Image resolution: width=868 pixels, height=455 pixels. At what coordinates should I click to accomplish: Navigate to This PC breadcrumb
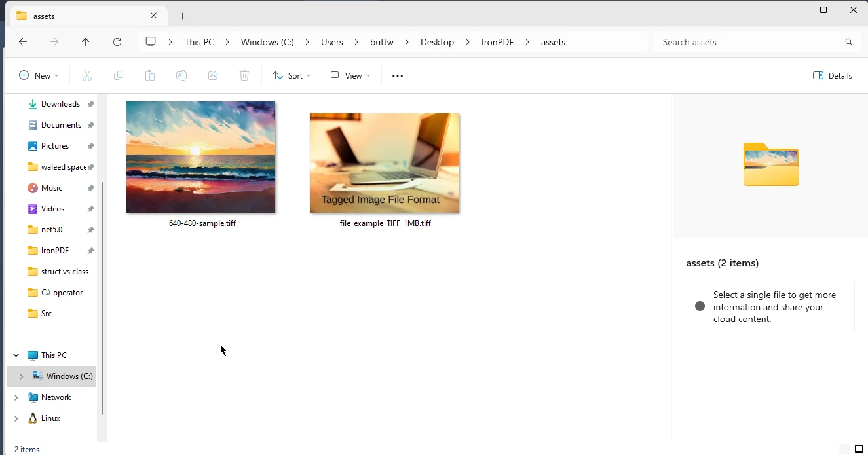199,42
